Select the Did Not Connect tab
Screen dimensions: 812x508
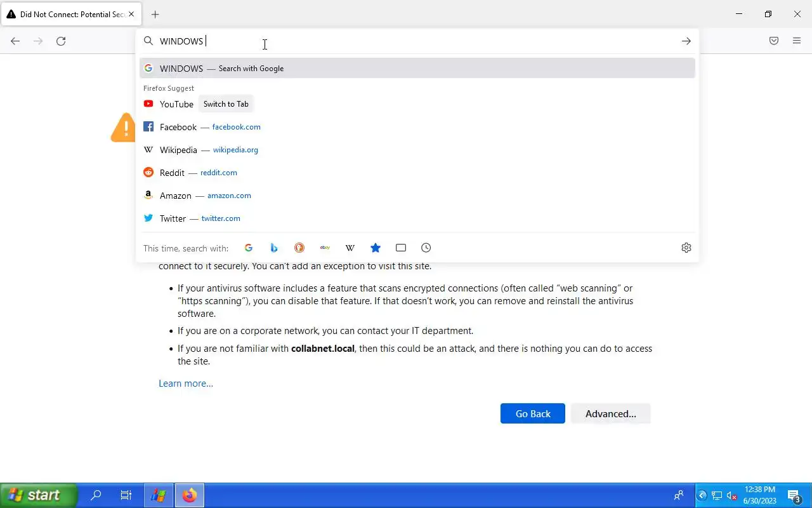pos(71,14)
